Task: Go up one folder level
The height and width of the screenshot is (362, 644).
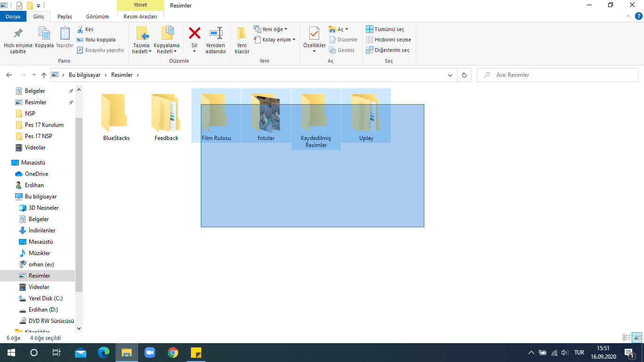Action: 44,75
